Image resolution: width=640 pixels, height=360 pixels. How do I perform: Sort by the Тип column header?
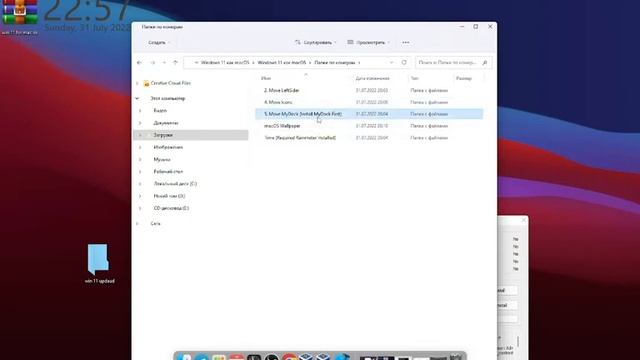pyautogui.click(x=414, y=78)
